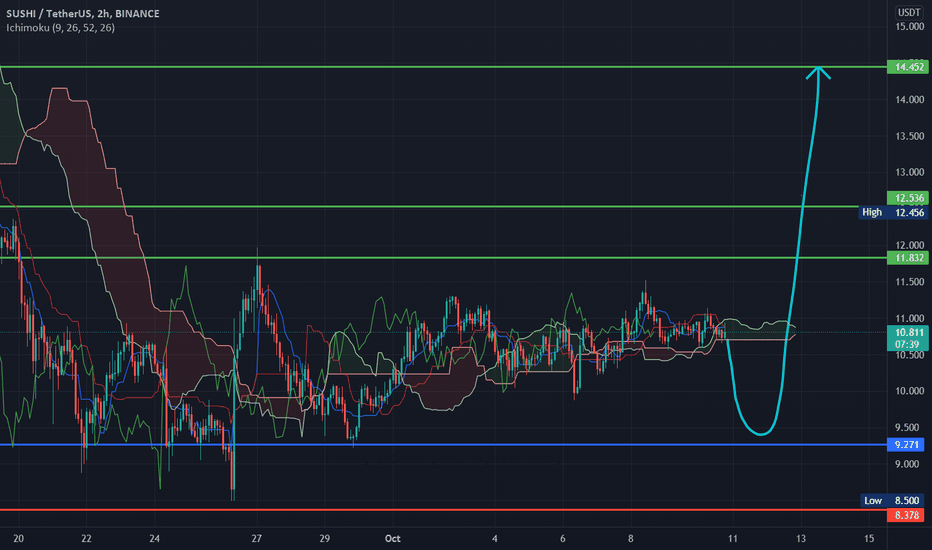Click the 10.000 price axis value
The width and height of the screenshot is (932, 550).
[909, 391]
